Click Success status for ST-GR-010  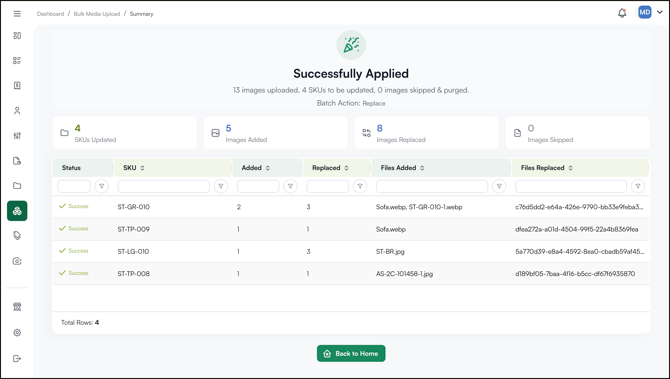click(x=73, y=206)
